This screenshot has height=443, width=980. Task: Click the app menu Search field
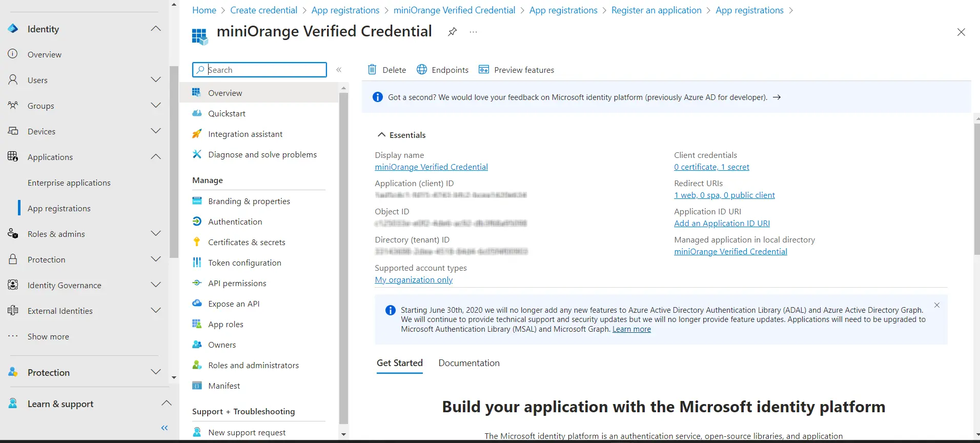pyautogui.click(x=259, y=70)
